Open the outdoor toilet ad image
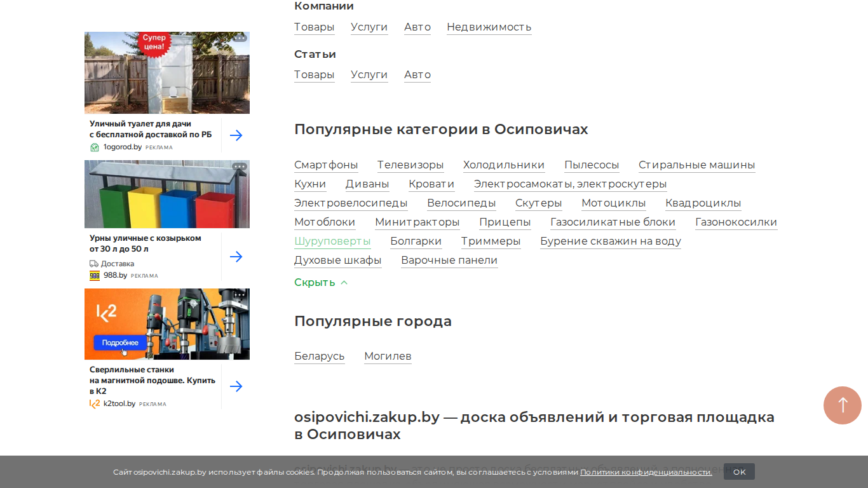Image resolution: width=868 pixels, height=488 pixels. pos(167,72)
